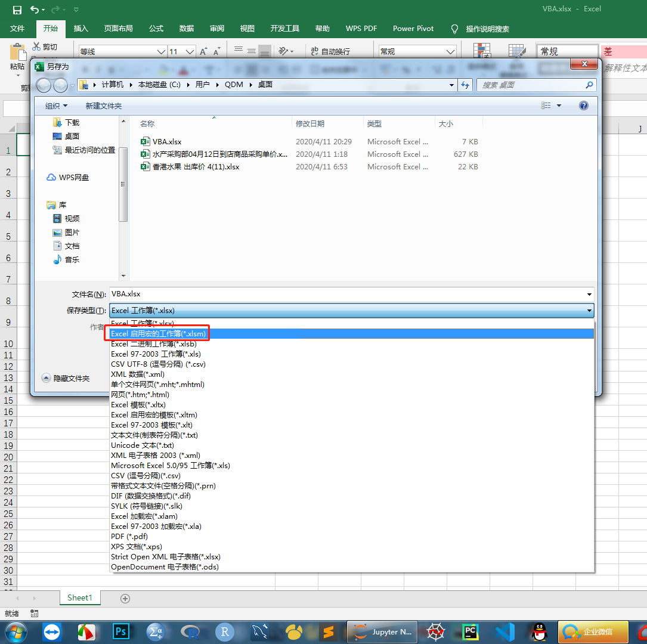
Task: Open TeamViewer icon on the taskbar
Action: tap(52, 631)
